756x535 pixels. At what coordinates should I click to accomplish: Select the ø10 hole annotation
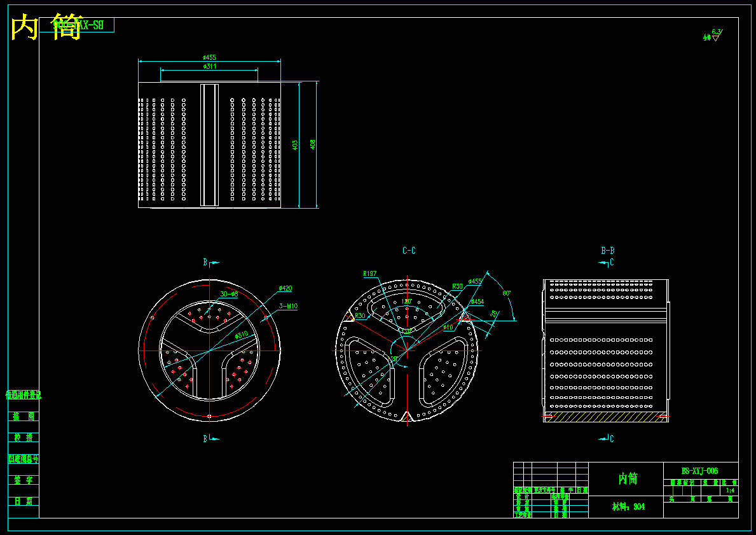448,328
